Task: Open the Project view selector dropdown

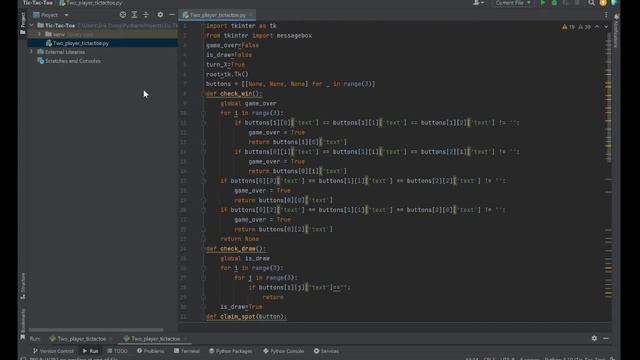Action: [51, 15]
